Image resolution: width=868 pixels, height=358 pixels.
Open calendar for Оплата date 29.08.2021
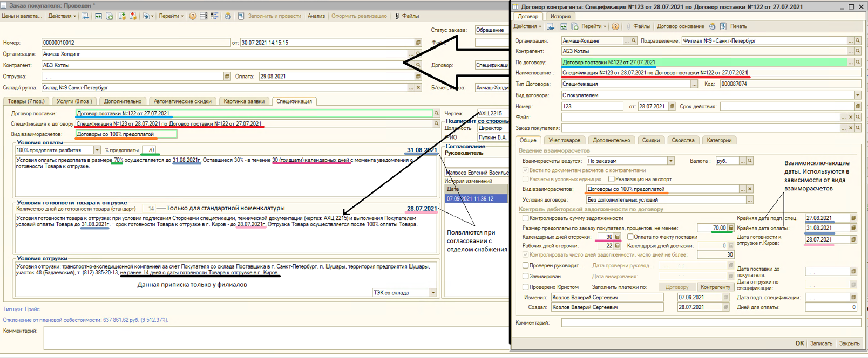(418, 77)
